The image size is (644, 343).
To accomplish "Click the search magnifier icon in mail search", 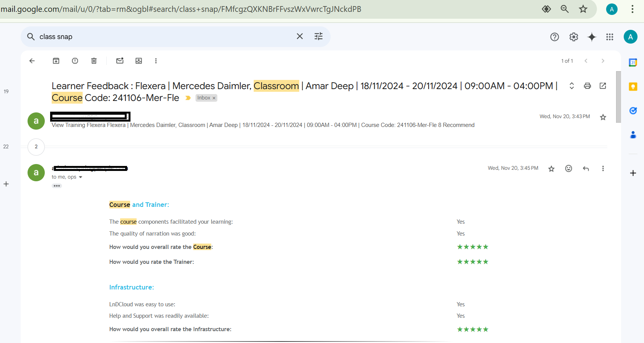I will (31, 37).
